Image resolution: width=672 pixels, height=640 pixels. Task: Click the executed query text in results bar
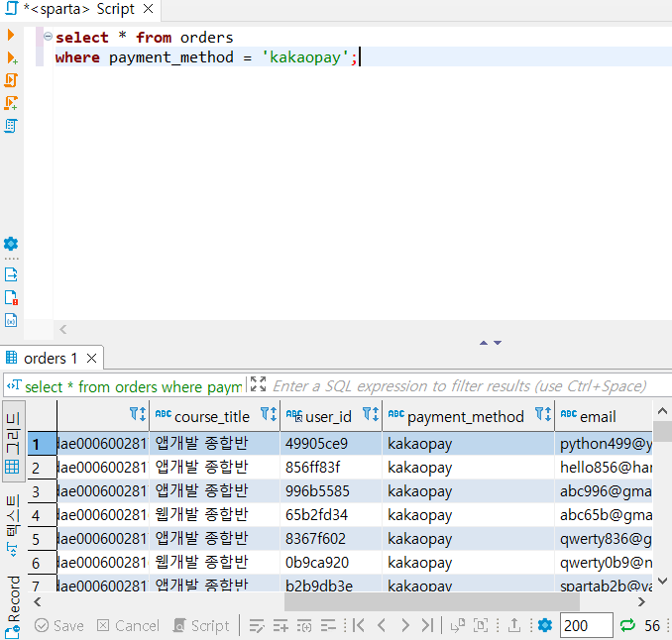tap(133, 386)
